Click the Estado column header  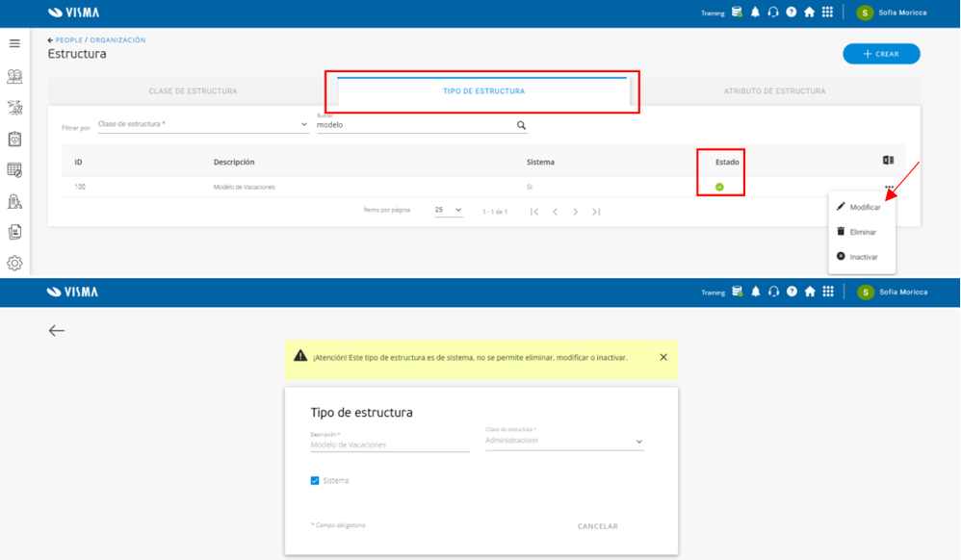[728, 163]
